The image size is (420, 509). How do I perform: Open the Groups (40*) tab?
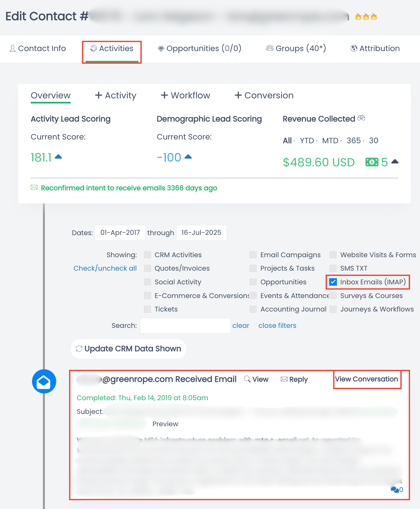pyautogui.click(x=296, y=48)
